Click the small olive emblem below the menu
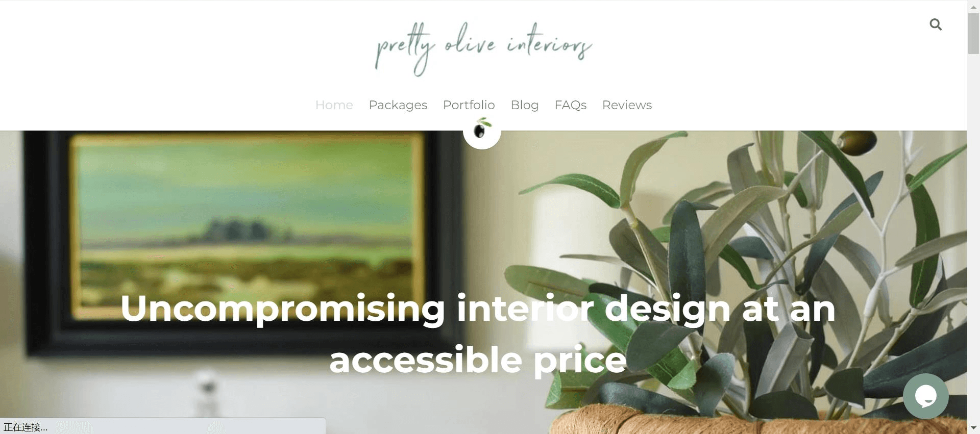This screenshot has width=980, height=434. [x=482, y=131]
